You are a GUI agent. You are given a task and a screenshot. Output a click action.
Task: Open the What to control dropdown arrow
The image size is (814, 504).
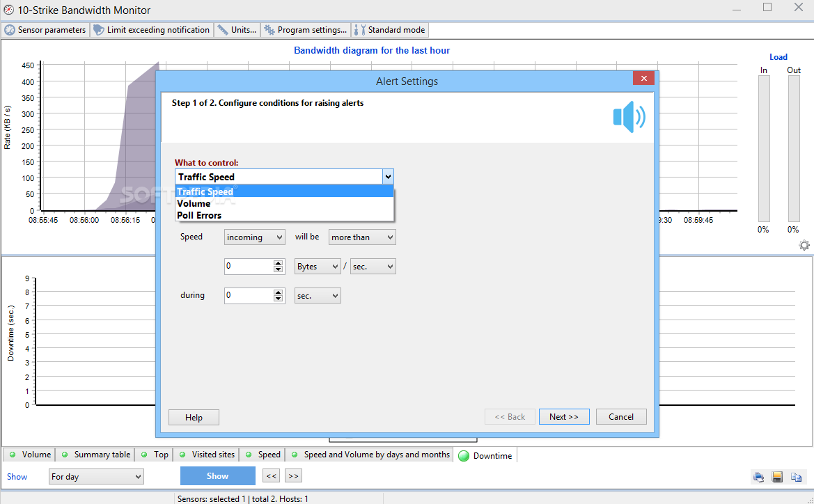(388, 177)
